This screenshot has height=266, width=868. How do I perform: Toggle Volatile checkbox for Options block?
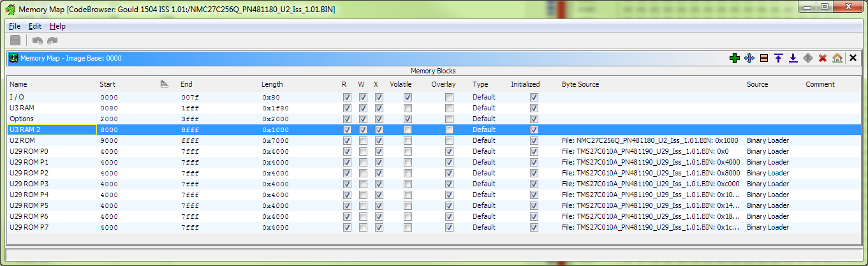tap(408, 119)
